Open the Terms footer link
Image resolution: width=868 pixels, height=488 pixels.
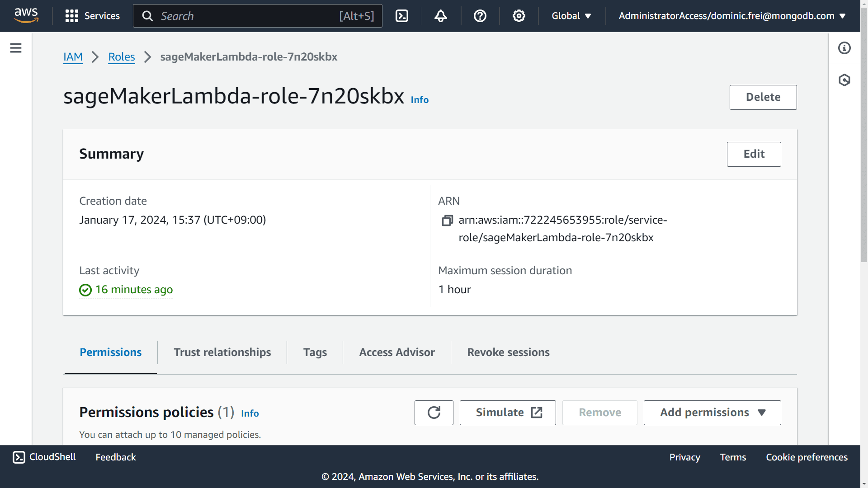pyautogui.click(x=733, y=457)
